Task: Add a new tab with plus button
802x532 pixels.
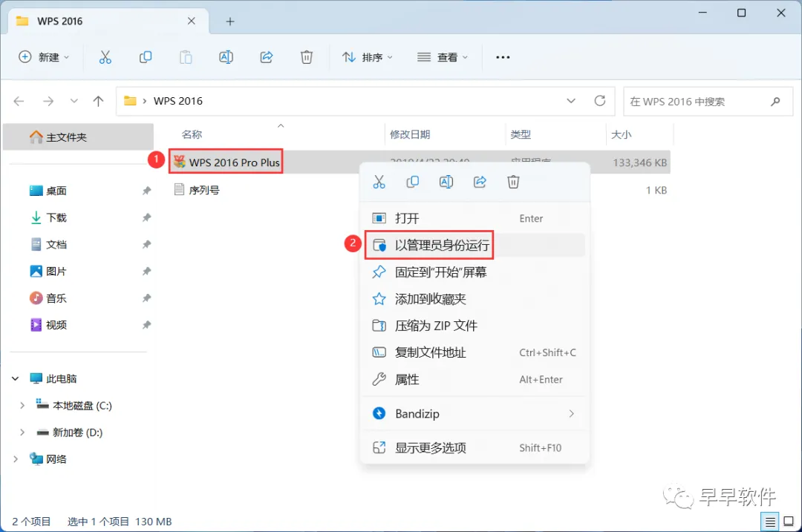Action: [x=230, y=22]
